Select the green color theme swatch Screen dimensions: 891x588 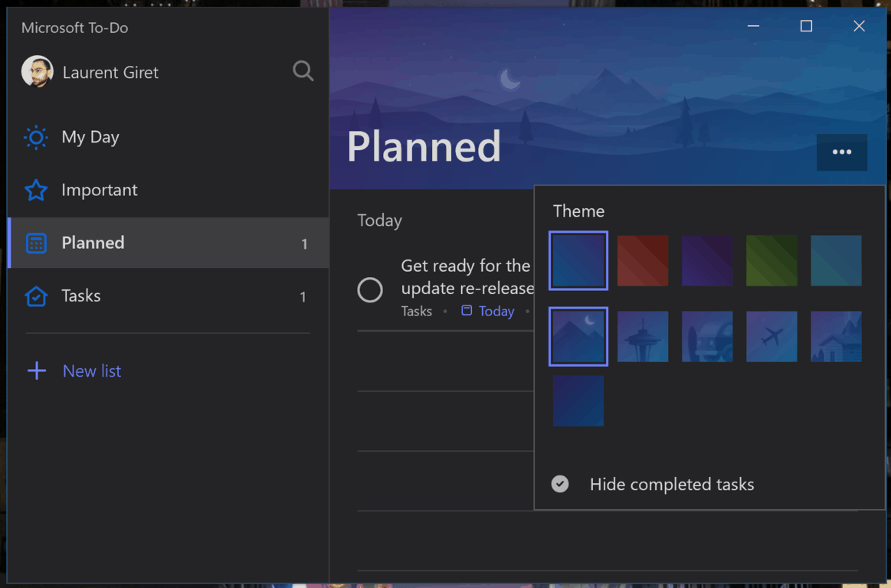click(771, 261)
